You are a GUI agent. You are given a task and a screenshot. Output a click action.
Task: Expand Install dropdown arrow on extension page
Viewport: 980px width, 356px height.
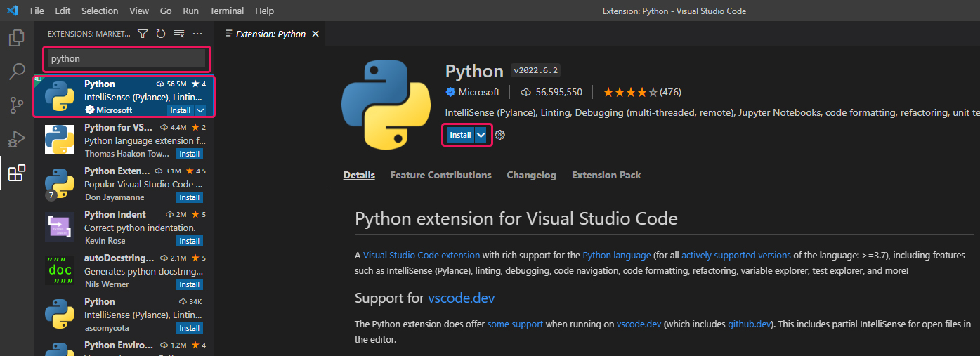point(481,135)
